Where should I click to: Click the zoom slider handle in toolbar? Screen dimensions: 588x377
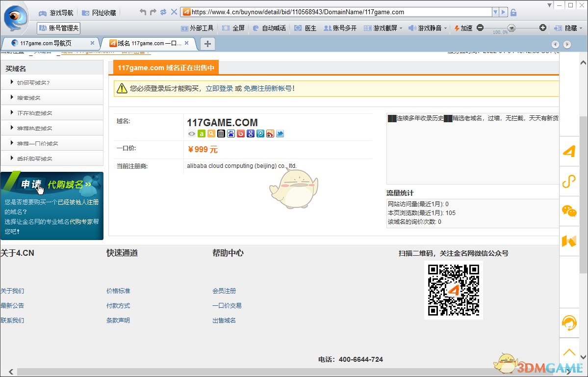pos(511,28)
